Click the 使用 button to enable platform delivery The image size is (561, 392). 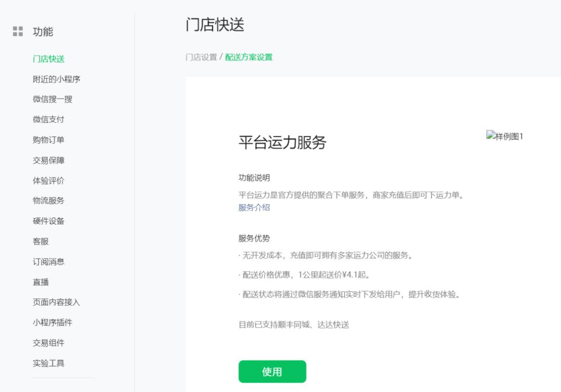coord(272,371)
